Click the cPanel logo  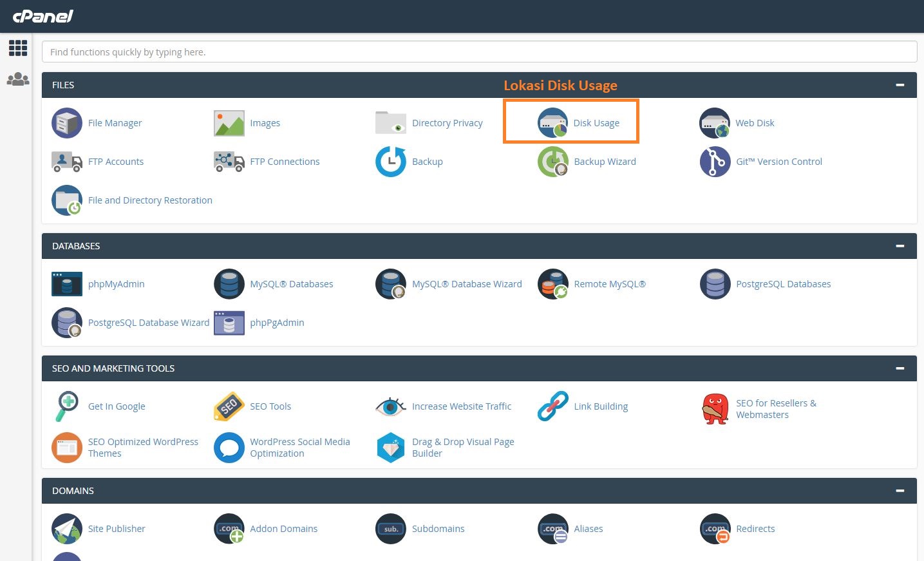[x=41, y=16]
